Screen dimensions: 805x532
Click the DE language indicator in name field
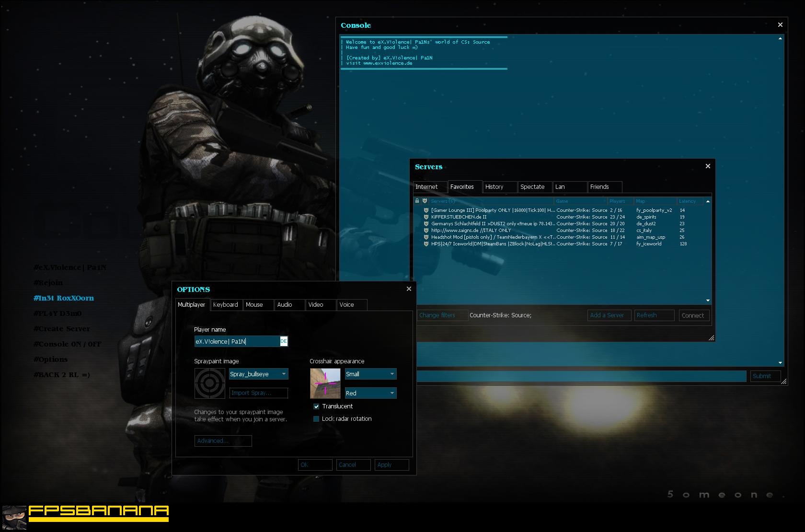pyautogui.click(x=284, y=341)
